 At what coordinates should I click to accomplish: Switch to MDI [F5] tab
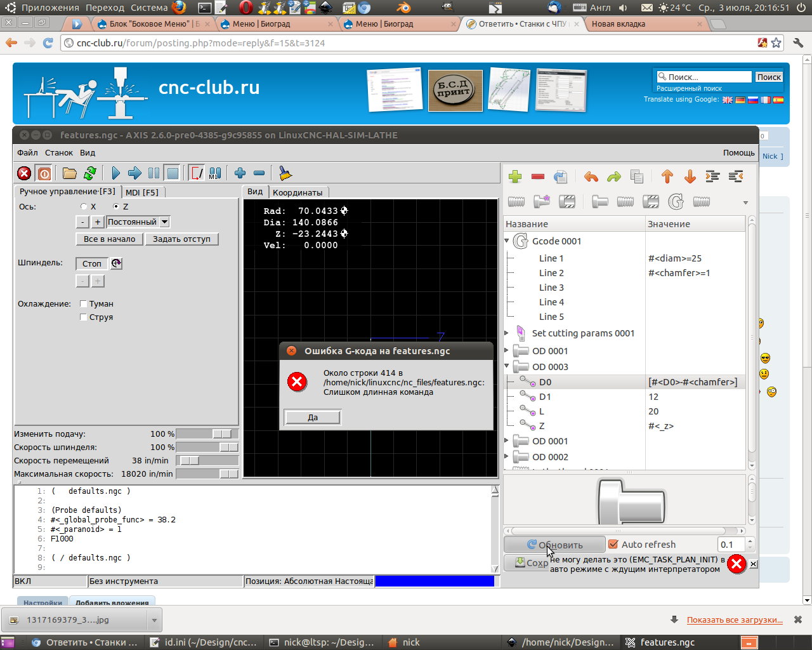pos(142,192)
